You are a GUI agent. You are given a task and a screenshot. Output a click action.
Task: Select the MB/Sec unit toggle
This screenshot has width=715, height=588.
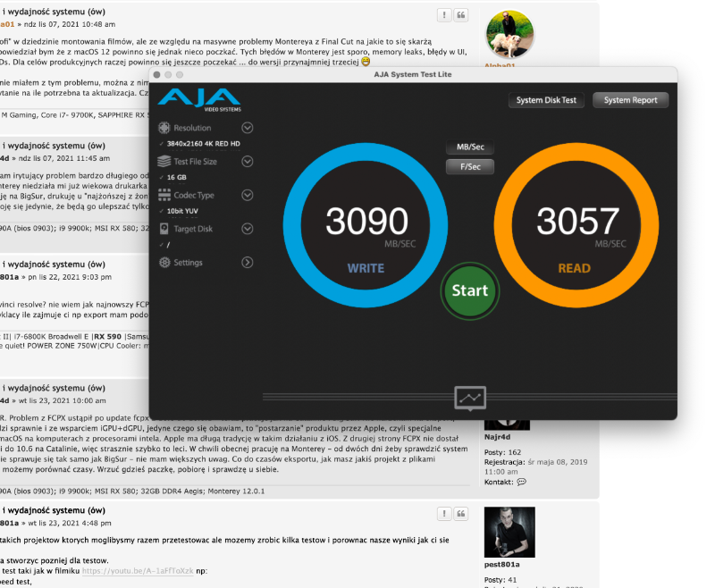click(470, 147)
